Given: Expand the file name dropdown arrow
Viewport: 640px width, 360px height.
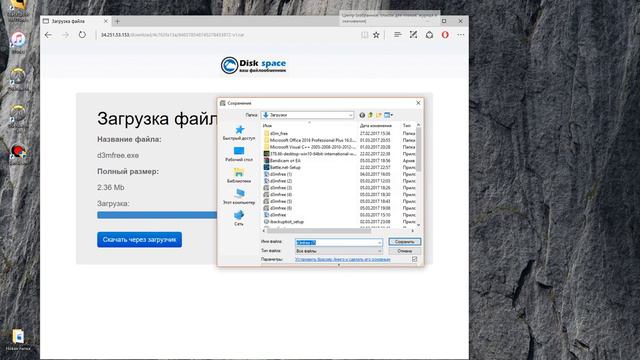Looking at the screenshot, I should 379,242.
